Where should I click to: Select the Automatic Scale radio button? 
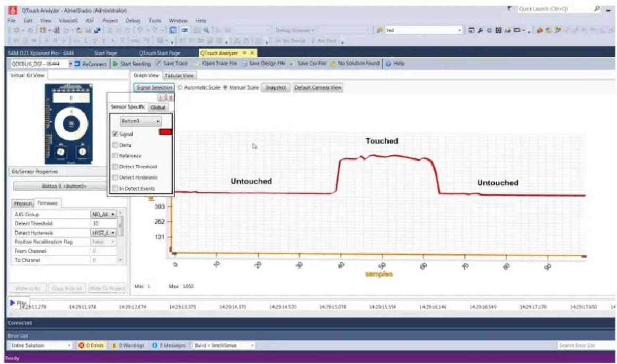180,87
